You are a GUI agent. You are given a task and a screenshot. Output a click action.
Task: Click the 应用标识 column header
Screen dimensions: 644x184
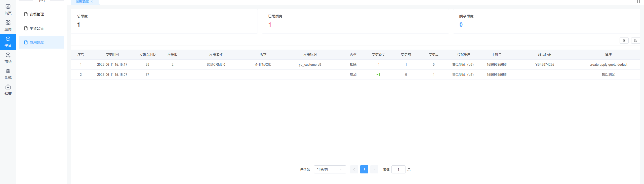[310, 54]
